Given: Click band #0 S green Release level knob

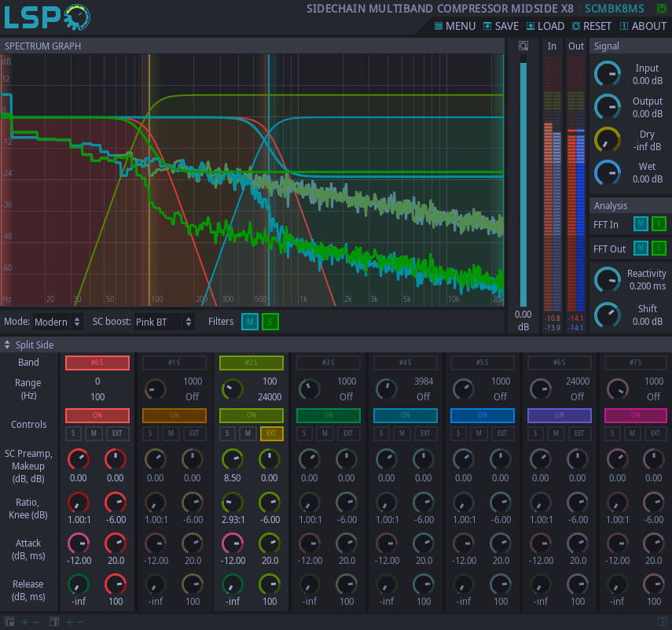Looking at the screenshot, I should point(78,584).
